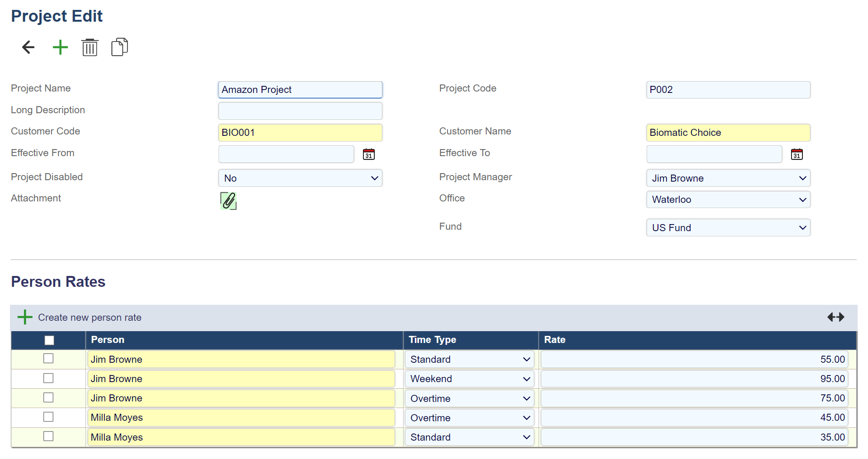868x459 pixels.
Task: Open the Effective From calendar picker
Action: click(369, 154)
